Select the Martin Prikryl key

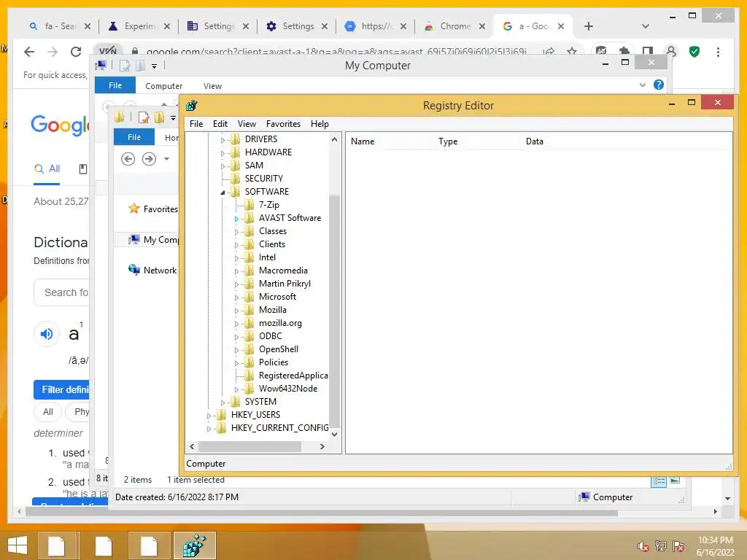285,284
